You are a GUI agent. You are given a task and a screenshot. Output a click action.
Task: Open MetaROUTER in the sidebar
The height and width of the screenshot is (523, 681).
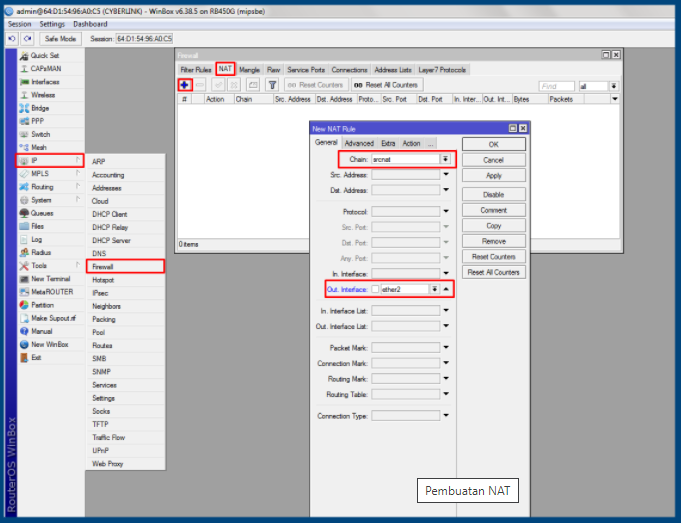(x=50, y=292)
